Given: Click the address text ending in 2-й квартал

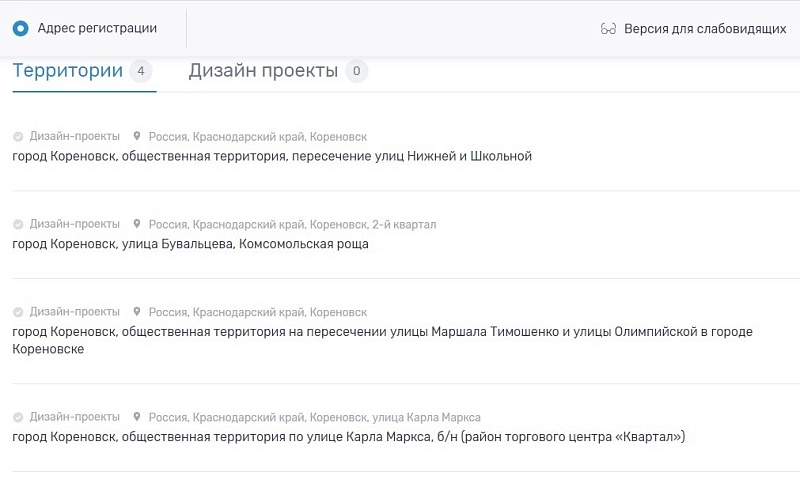Looking at the screenshot, I should click(292, 224).
